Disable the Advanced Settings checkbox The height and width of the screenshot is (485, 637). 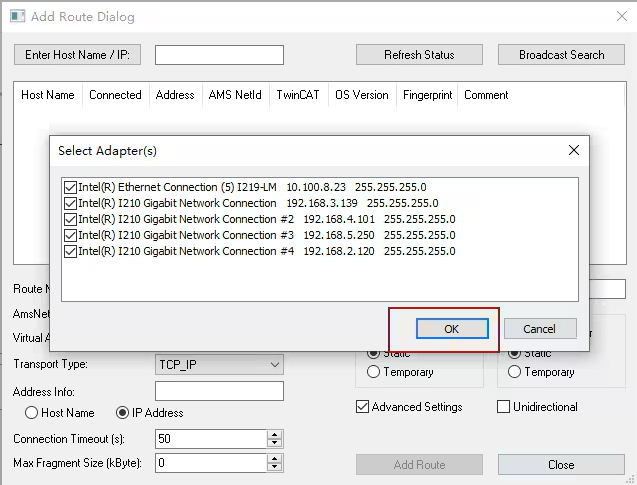point(363,407)
